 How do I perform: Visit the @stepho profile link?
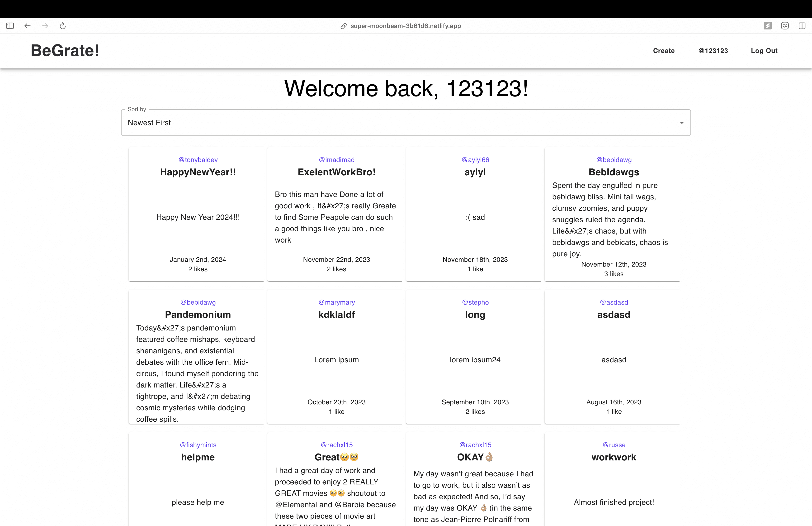(x=475, y=302)
